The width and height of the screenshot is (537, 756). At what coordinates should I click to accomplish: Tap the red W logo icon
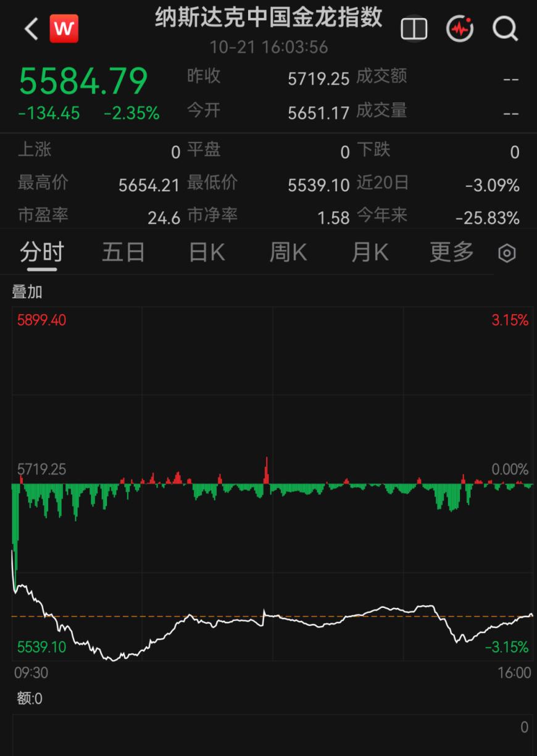[64, 28]
